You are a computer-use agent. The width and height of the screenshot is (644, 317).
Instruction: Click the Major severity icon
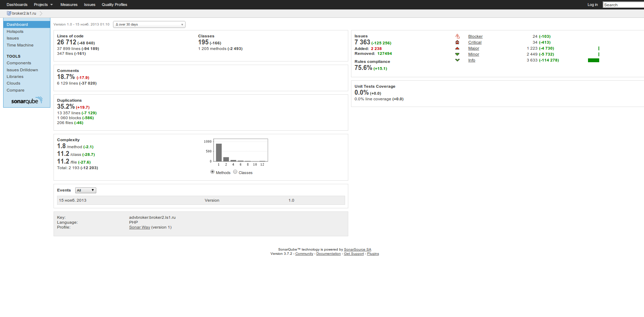pyautogui.click(x=457, y=48)
